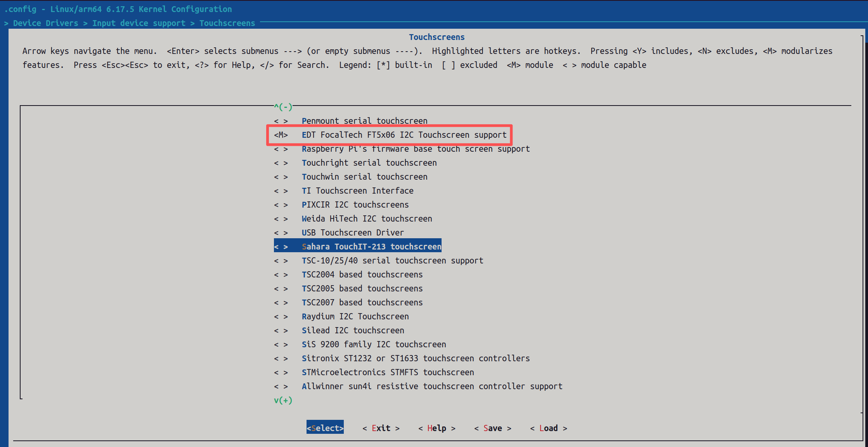Toggle the Silead I2C touchscreen state brackets

coord(281,331)
